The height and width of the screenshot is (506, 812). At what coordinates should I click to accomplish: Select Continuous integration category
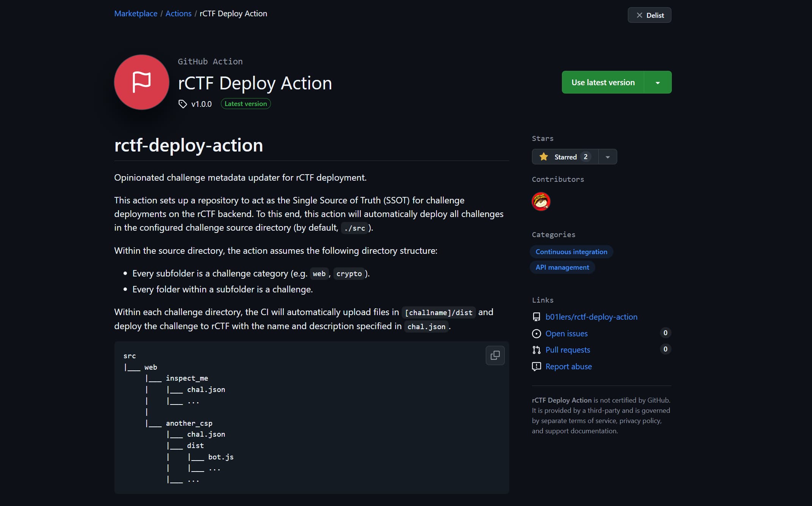(571, 252)
